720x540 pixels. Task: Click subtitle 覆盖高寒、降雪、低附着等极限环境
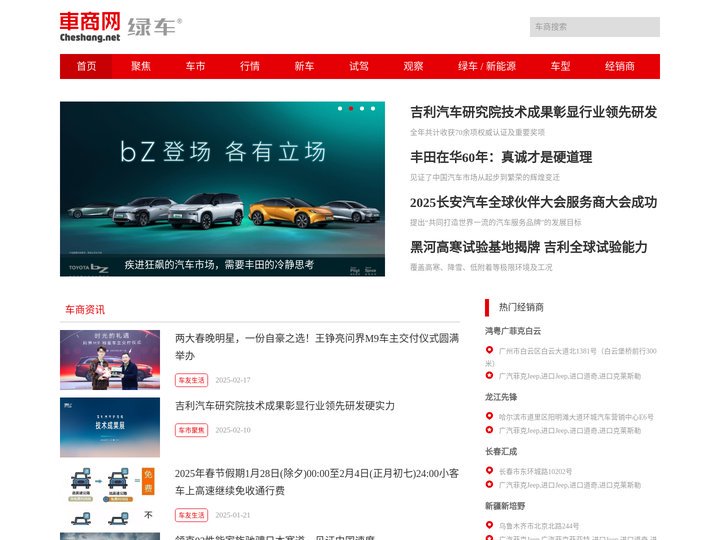click(x=481, y=267)
